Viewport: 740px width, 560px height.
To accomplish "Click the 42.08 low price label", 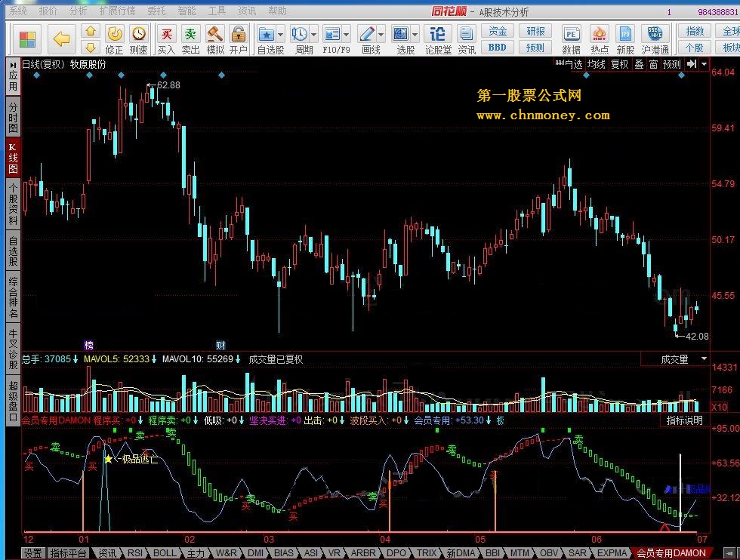I will pos(697,337).
